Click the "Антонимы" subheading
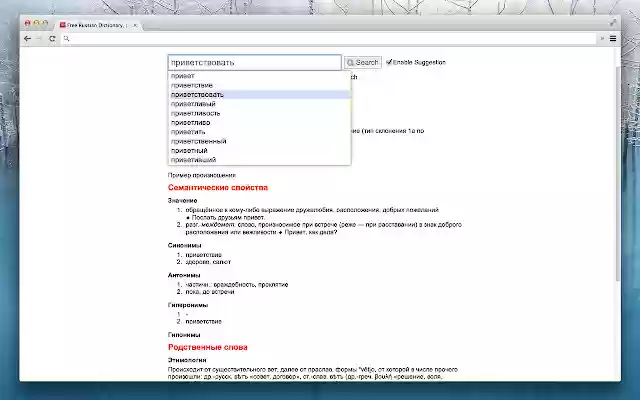The width and height of the screenshot is (640, 400). (x=184, y=275)
